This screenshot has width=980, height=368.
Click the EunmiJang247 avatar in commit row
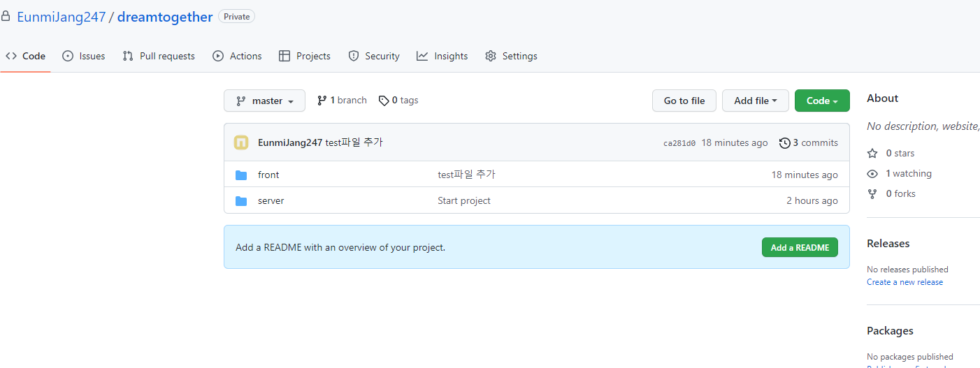(x=241, y=142)
